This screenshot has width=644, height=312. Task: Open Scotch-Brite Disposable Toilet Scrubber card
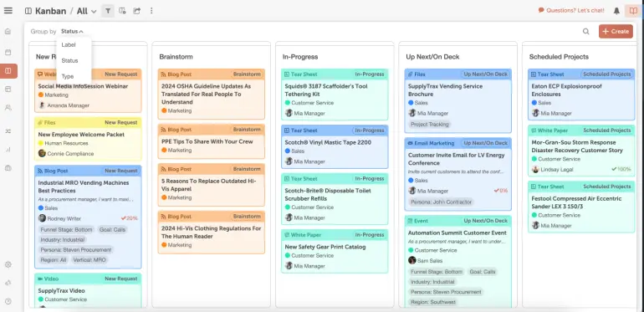pyautogui.click(x=335, y=199)
